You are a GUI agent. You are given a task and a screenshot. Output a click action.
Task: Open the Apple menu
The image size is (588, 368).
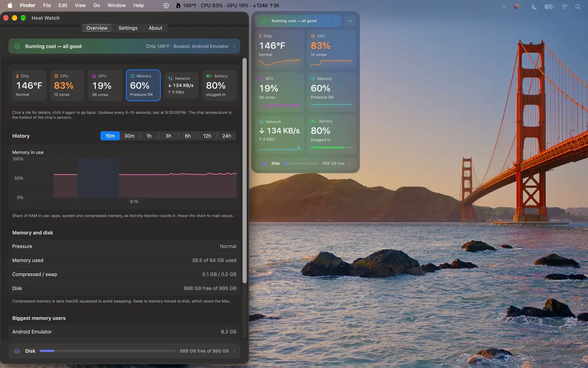tap(10, 5)
